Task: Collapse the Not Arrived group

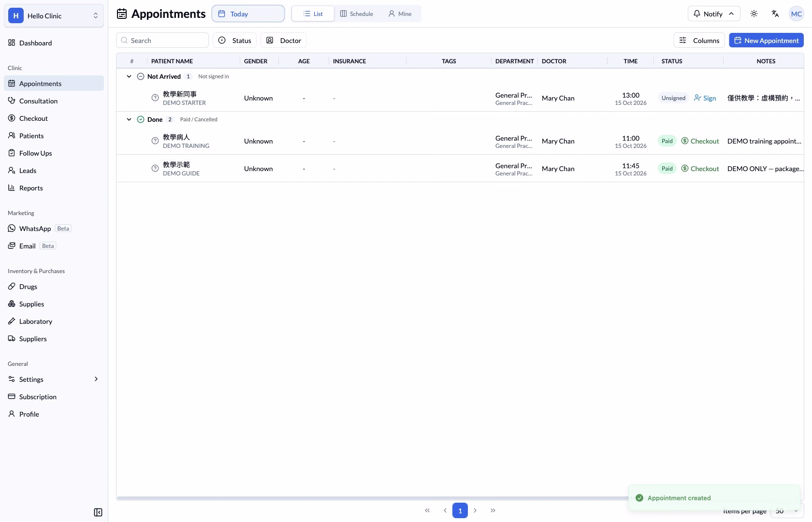Action: click(129, 76)
